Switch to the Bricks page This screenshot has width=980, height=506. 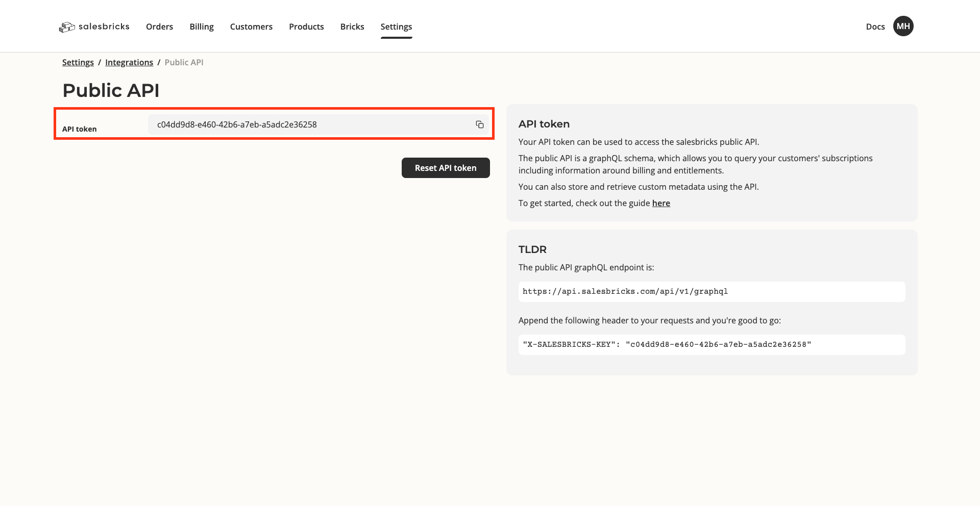352,27
